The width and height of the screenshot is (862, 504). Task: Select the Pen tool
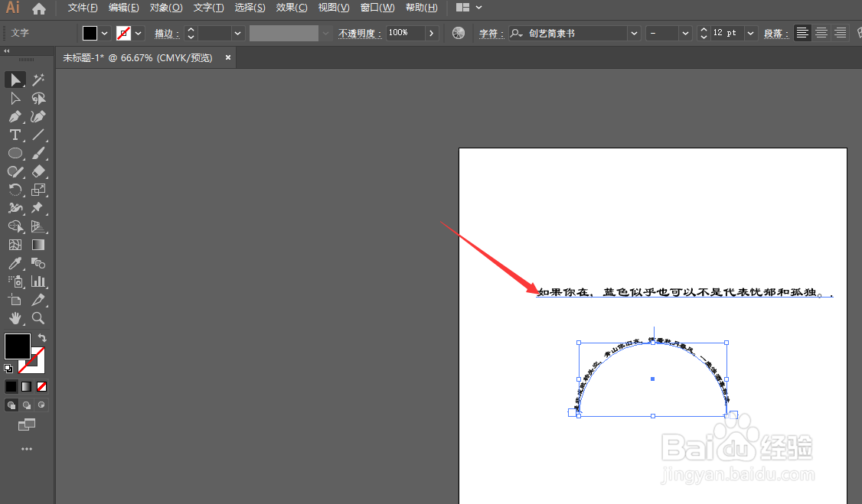pyautogui.click(x=15, y=116)
